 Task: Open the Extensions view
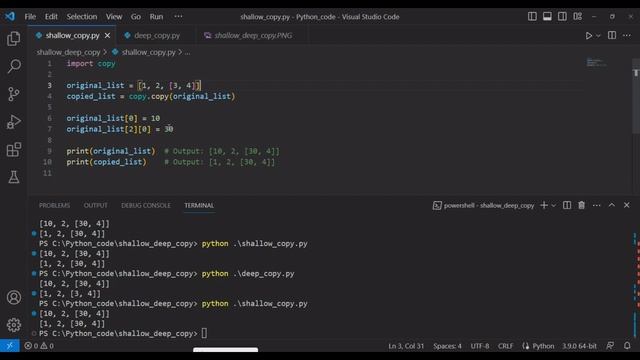[x=13, y=149]
